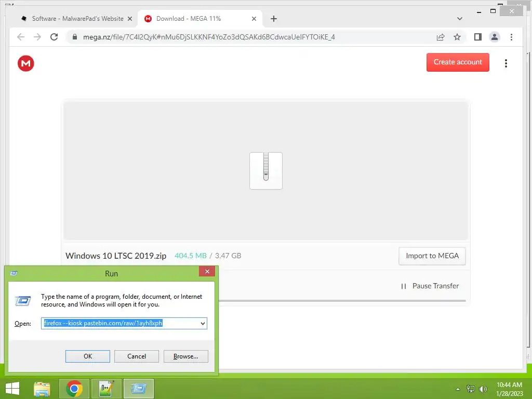Click the padlock site info icon
The image size is (532, 399).
coord(75,37)
